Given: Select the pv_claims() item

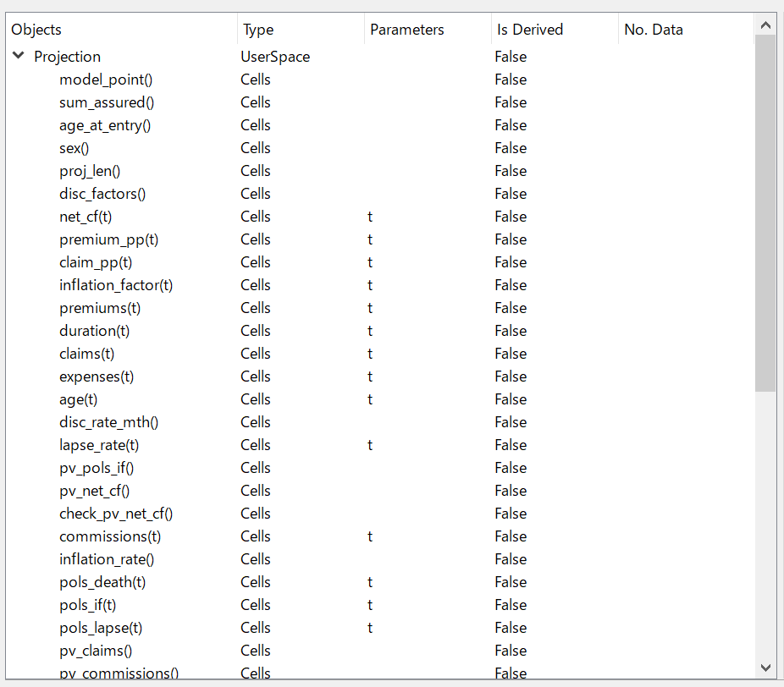Looking at the screenshot, I should click(96, 651).
